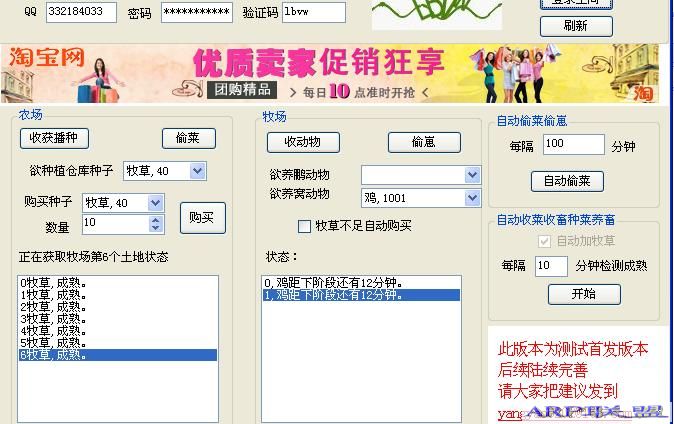674x424 pixels.
Task: Select list row 1牧草, 成熟
Action: coord(117,295)
